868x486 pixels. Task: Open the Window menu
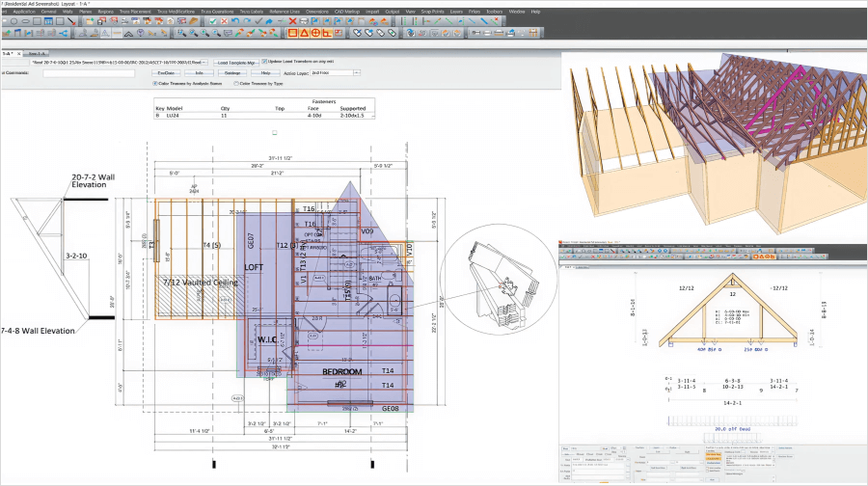517,11
